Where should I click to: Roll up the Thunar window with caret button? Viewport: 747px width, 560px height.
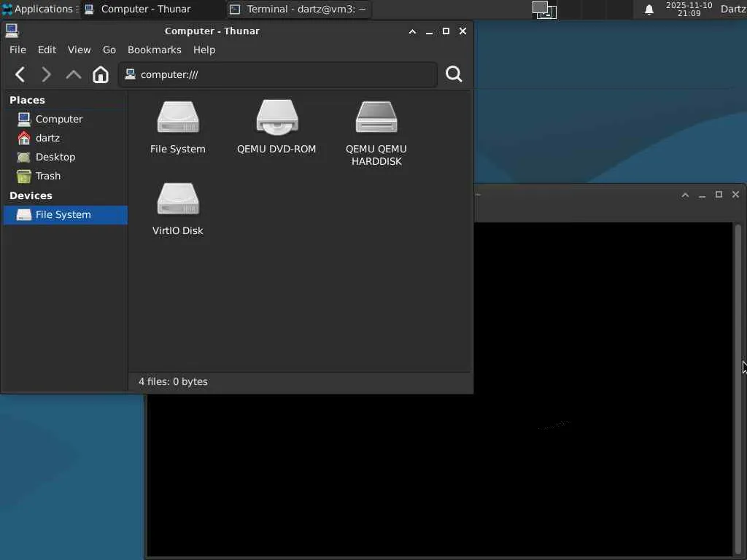pos(413,31)
